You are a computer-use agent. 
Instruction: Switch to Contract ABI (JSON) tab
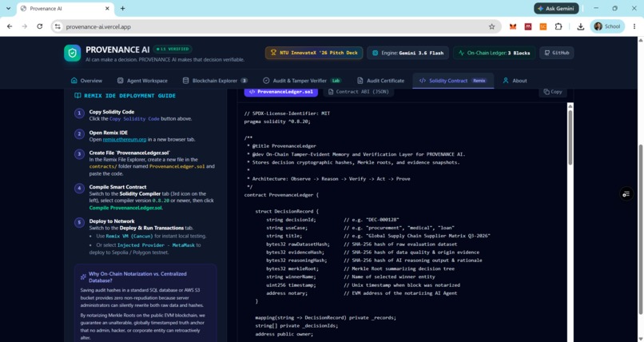click(358, 92)
